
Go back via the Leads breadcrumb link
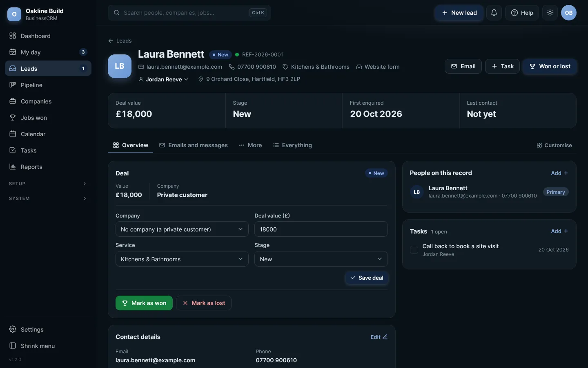click(x=120, y=40)
